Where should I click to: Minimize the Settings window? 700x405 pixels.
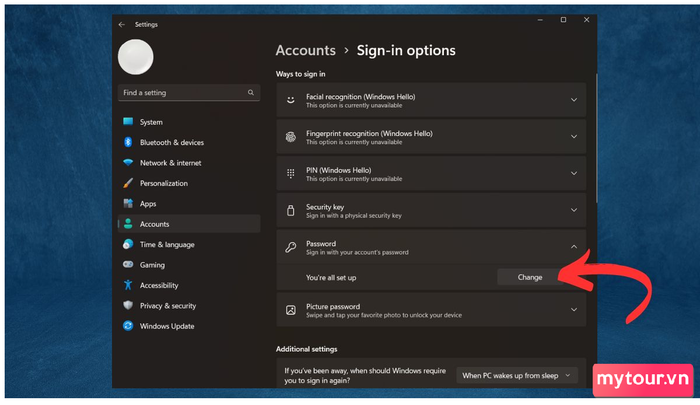540,20
